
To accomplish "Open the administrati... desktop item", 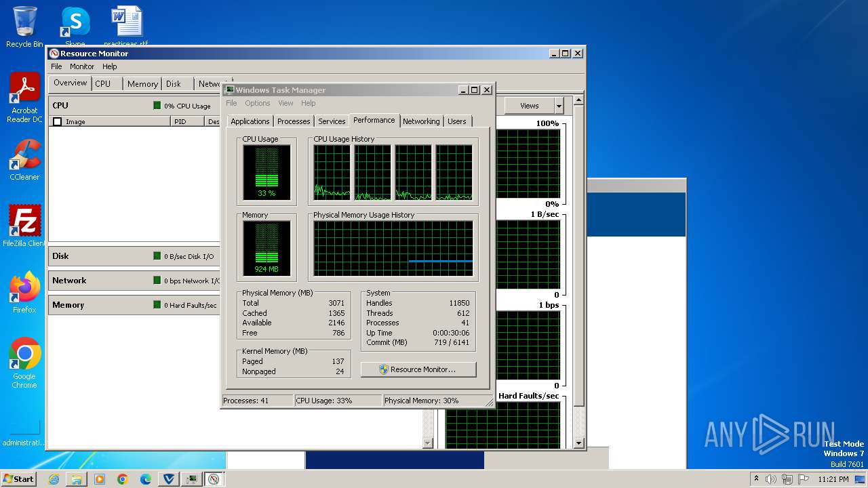I will pyautogui.click(x=24, y=434).
